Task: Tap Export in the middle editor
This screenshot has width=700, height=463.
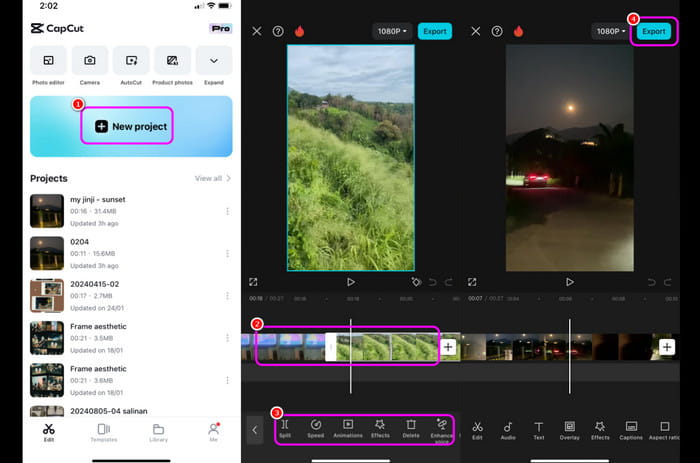Action: (x=435, y=31)
